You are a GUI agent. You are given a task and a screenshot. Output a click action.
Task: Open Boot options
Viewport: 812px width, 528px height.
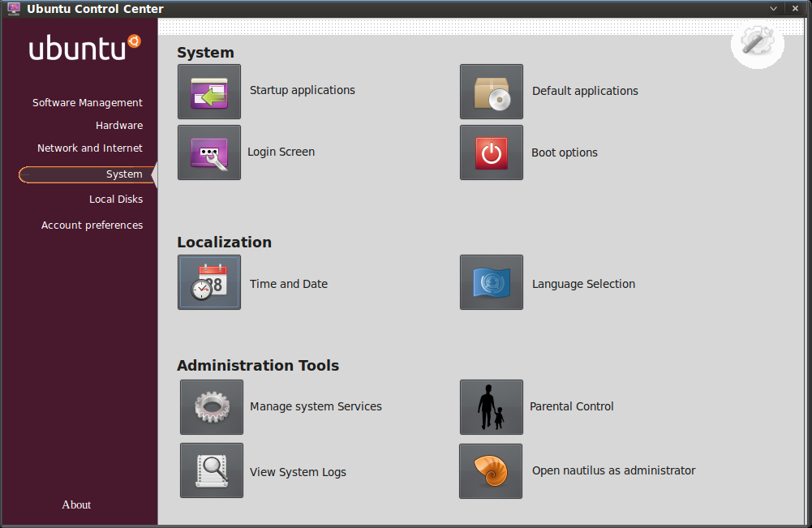pyautogui.click(x=491, y=152)
